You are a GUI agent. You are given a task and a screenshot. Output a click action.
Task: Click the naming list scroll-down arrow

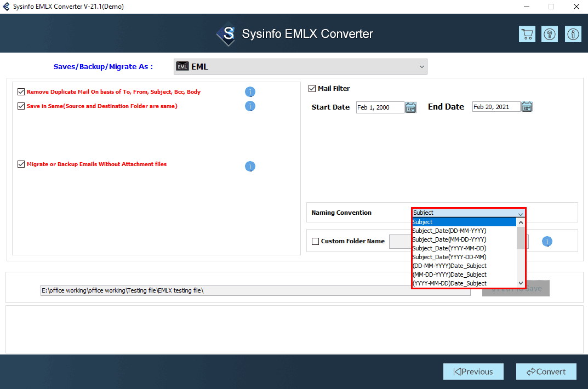point(521,283)
